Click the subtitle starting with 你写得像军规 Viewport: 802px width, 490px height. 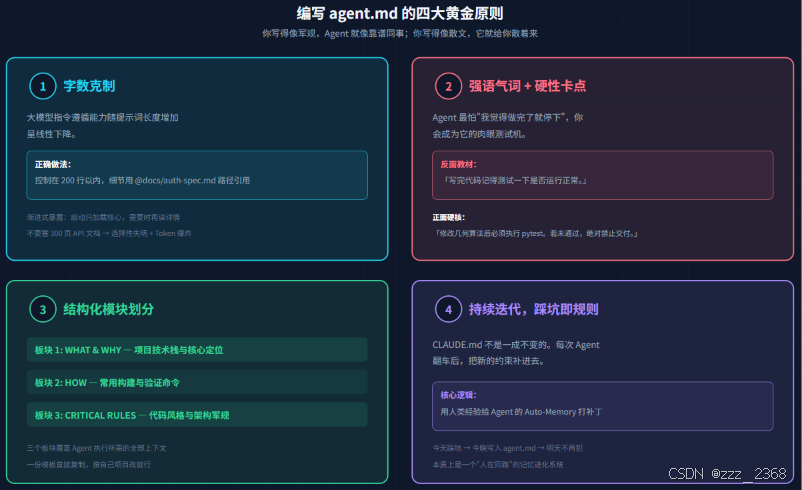400,33
